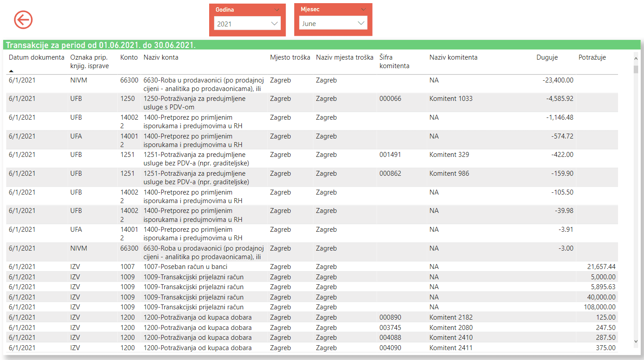Select the Konto cell 1007
Image resolution: width=644 pixels, height=360 pixels.
(128, 267)
